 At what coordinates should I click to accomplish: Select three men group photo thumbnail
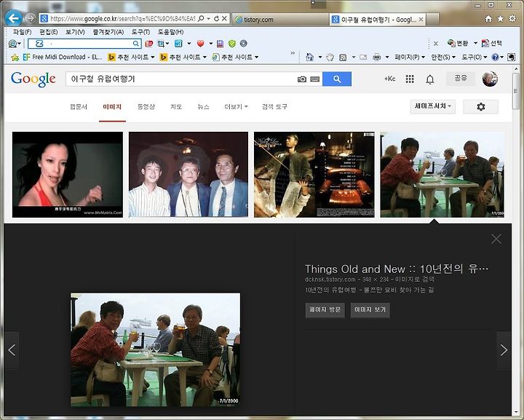click(188, 175)
